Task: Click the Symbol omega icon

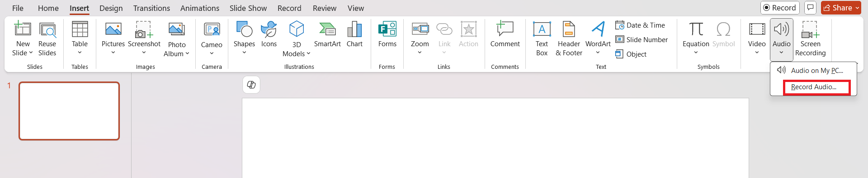Action: tap(723, 29)
